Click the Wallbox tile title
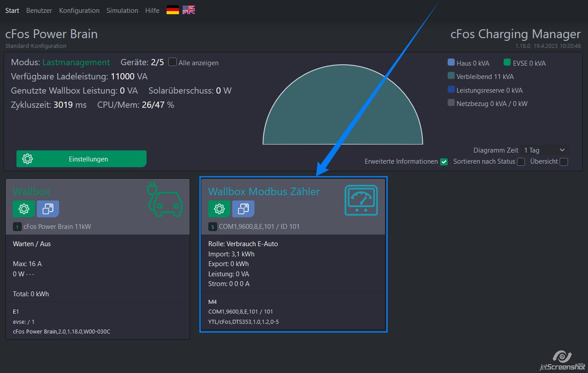Viewport: 588px width, 373px height. coord(31,192)
